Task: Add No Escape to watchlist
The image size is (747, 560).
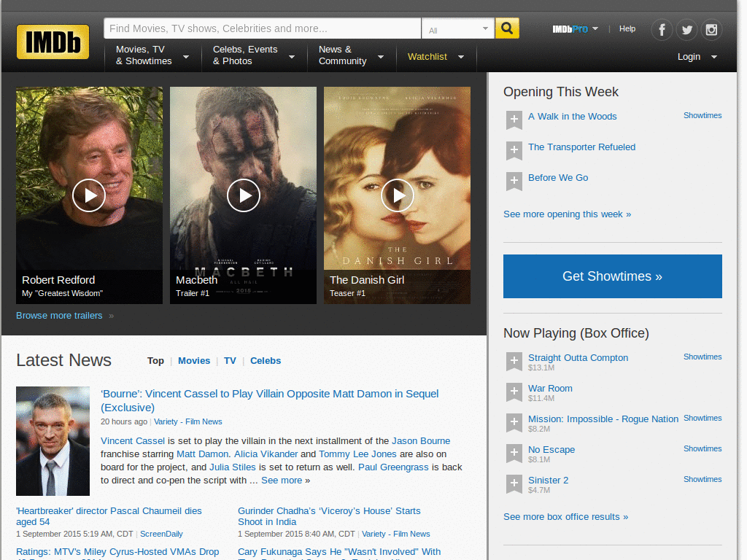Action: pos(514,453)
